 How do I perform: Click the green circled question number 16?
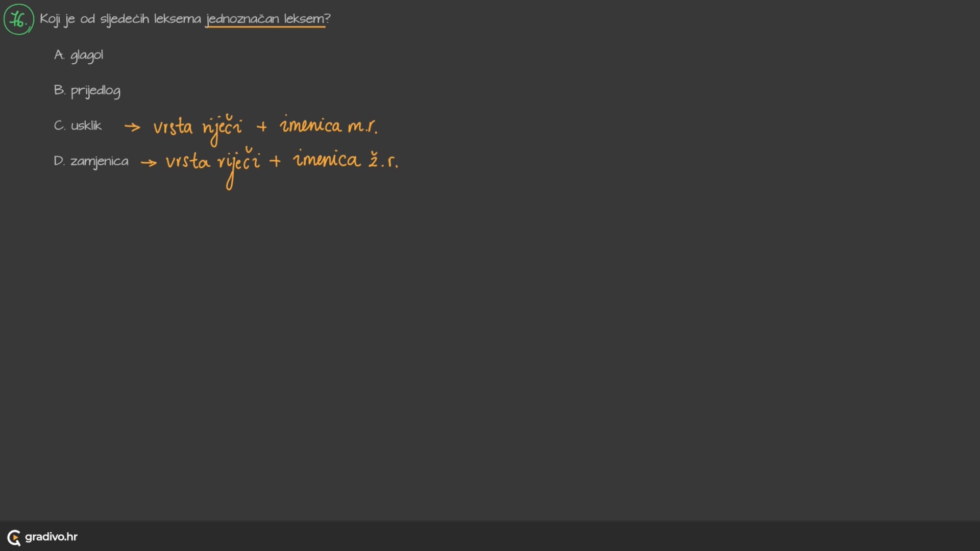pyautogui.click(x=18, y=20)
